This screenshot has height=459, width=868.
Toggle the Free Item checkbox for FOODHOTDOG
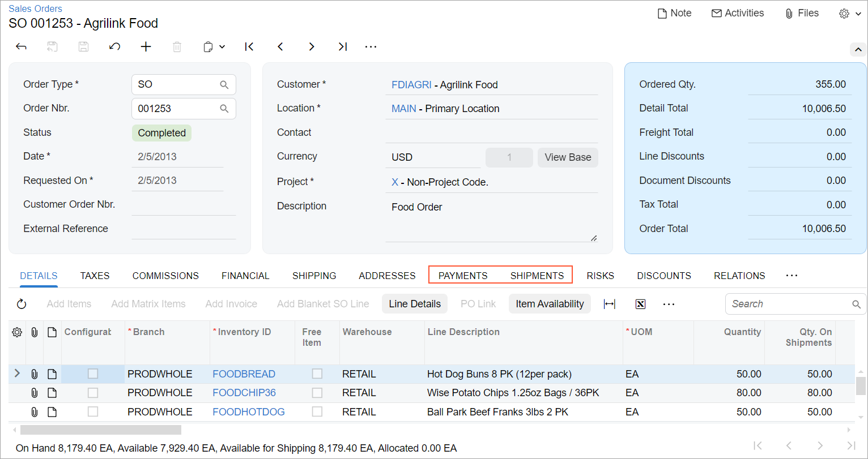[x=317, y=412]
